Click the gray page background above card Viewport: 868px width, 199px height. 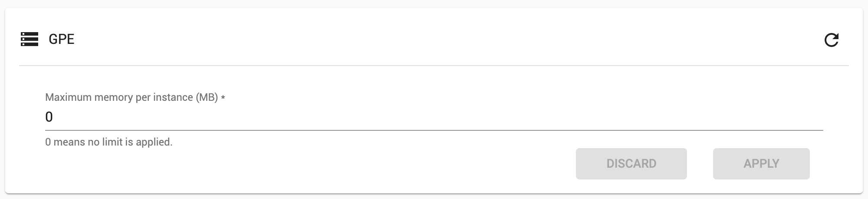[434, 3]
